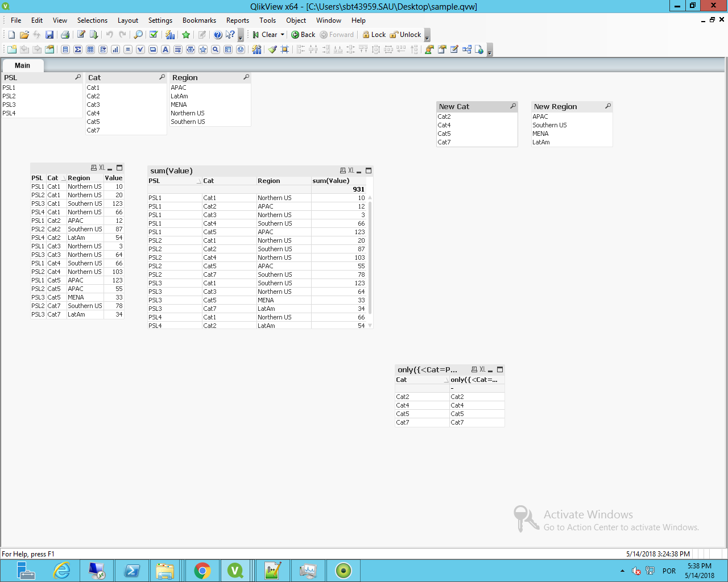
Task: Send sum(Value) table to Excel (XL)
Action: [x=351, y=171]
